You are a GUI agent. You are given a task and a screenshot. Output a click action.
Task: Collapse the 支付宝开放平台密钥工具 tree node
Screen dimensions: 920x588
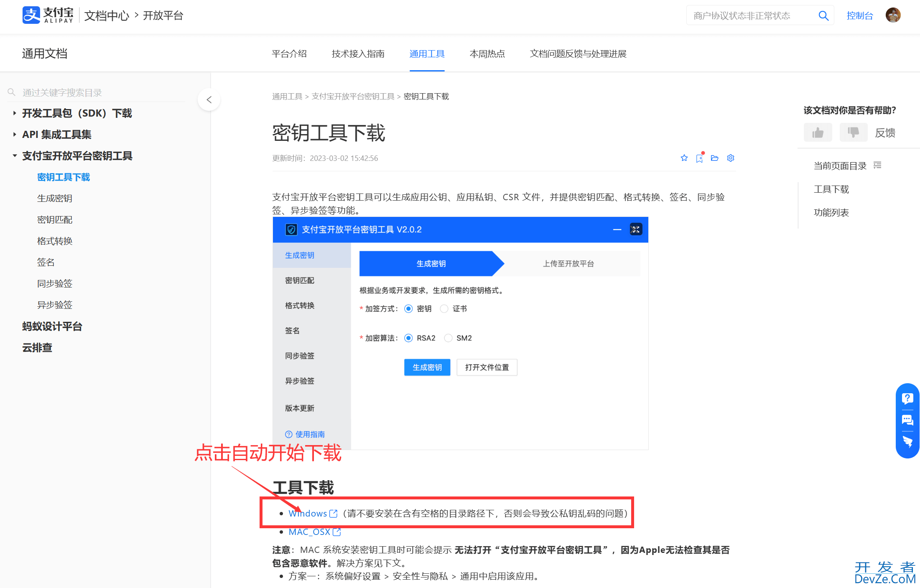tap(15, 155)
